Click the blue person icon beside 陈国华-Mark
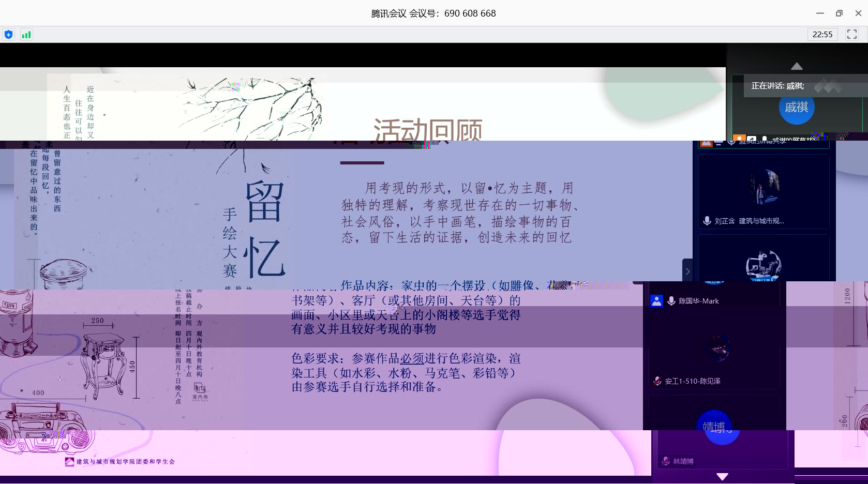 (x=656, y=301)
